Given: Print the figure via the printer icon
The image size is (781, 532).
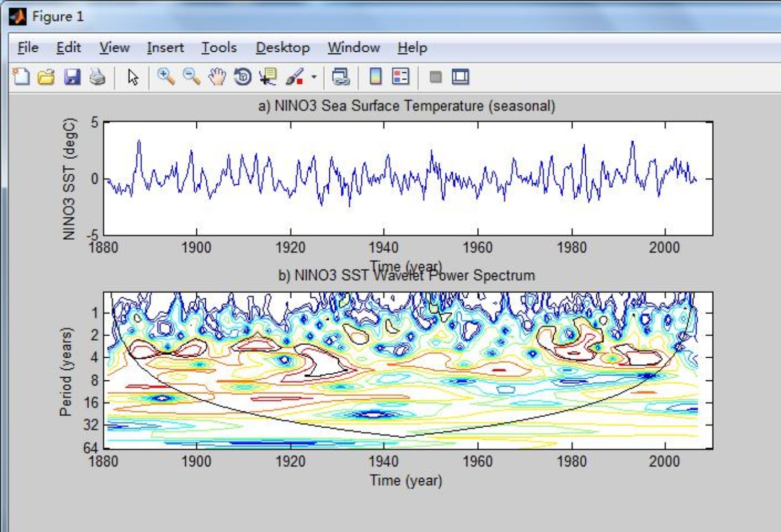Looking at the screenshot, I should (x=98, y=77).
